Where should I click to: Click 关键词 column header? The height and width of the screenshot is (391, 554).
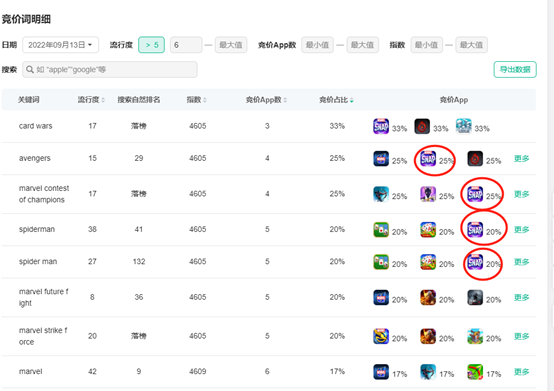pyautogui.click(x=29, y=100)
